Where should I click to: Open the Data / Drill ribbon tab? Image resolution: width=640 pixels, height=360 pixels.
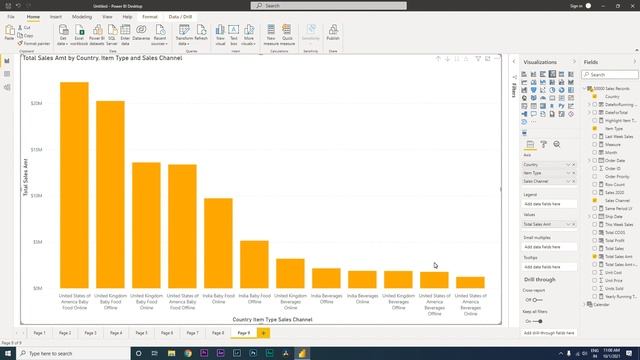(x=180, y=17)
